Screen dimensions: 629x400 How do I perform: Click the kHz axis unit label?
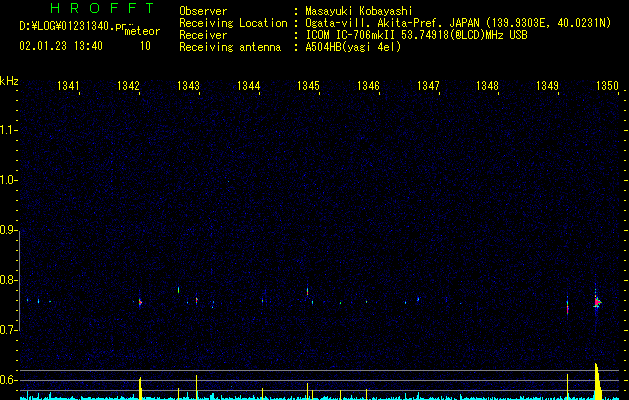tap(9, 81)
